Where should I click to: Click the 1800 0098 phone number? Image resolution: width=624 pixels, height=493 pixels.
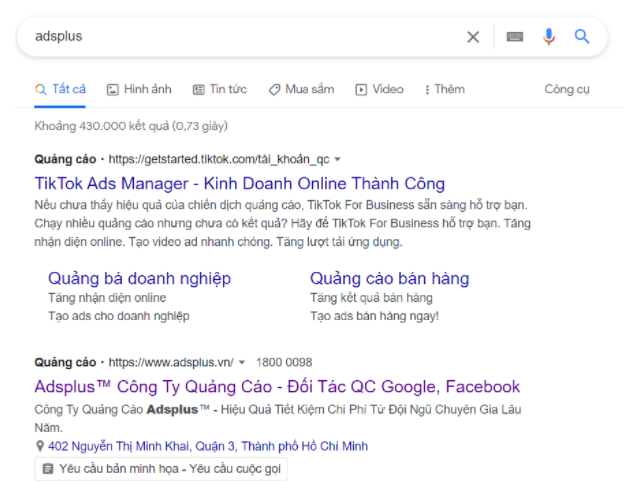pos(284,362)
